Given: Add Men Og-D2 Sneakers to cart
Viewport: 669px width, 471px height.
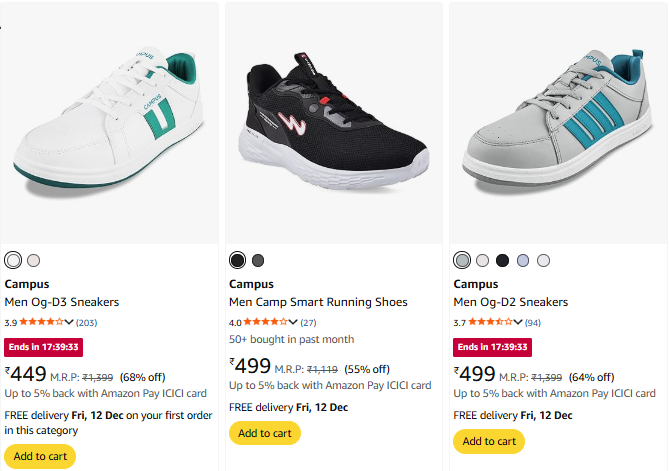Looking at the screenshot, I should [488, 441].
